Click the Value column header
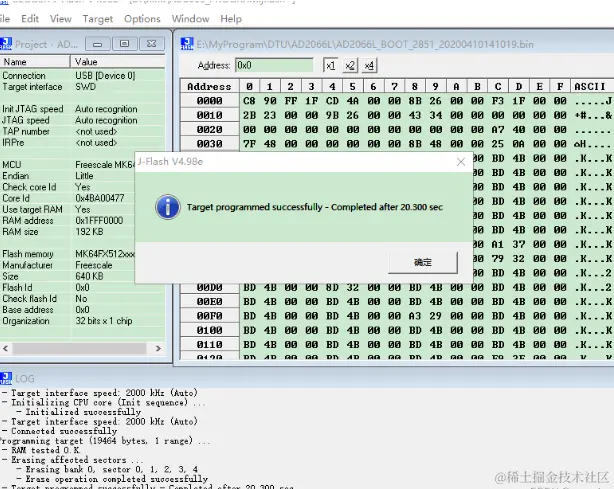The height and width of the screenshot is (489, 614). pyautogui.click(x=118, y=62)
